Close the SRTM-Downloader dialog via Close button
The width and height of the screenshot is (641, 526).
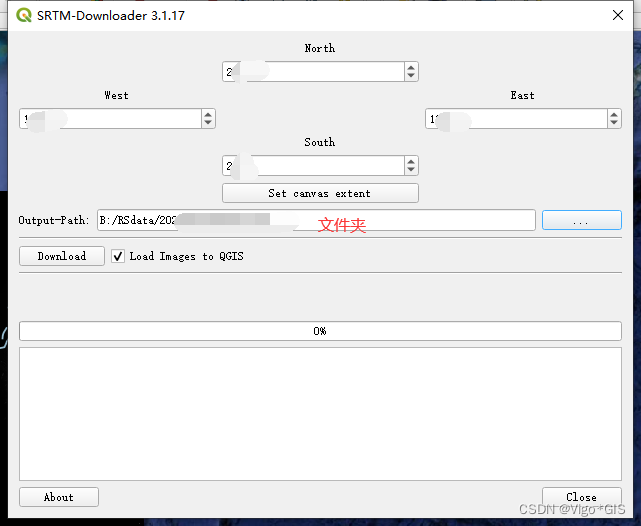point(581,497)
